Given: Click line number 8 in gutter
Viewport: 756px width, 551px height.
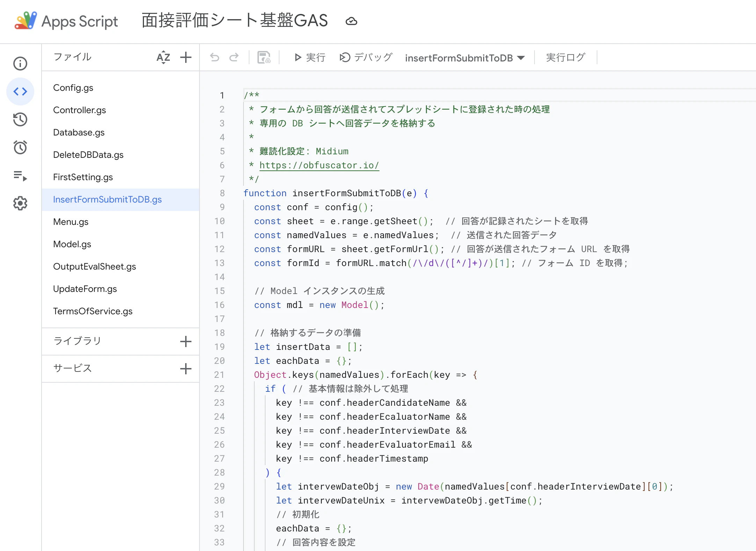Looking at the screenshot, I should coord(222,193).
